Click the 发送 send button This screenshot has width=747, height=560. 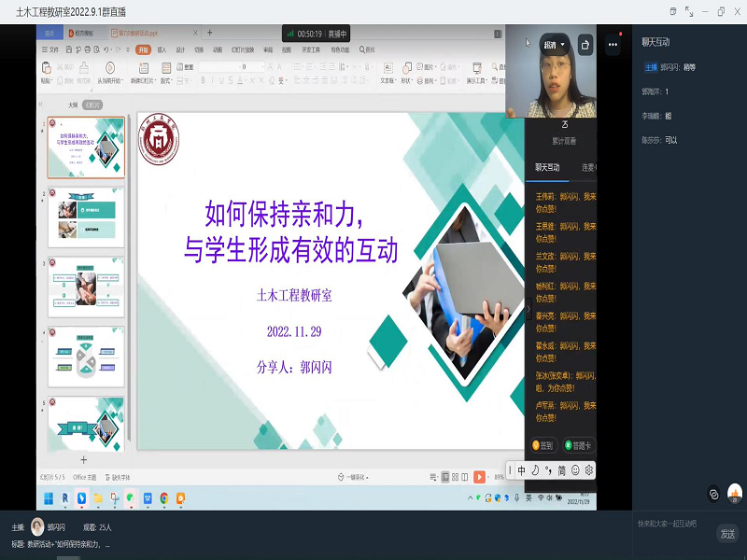click(x=727, y=534)
